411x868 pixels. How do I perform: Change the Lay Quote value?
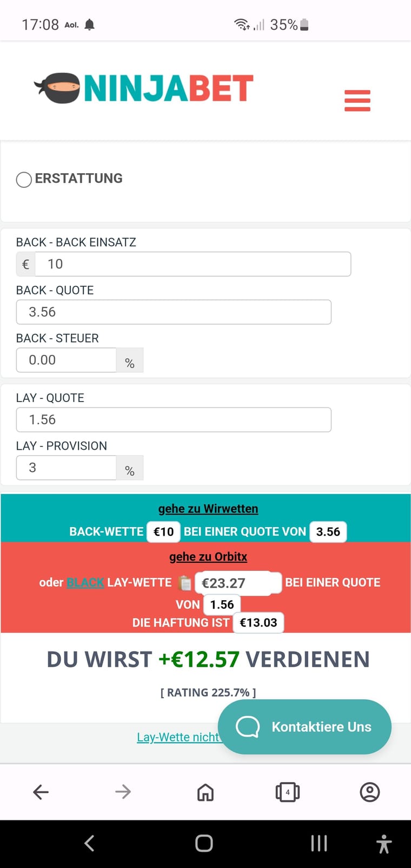pos(174,420)
